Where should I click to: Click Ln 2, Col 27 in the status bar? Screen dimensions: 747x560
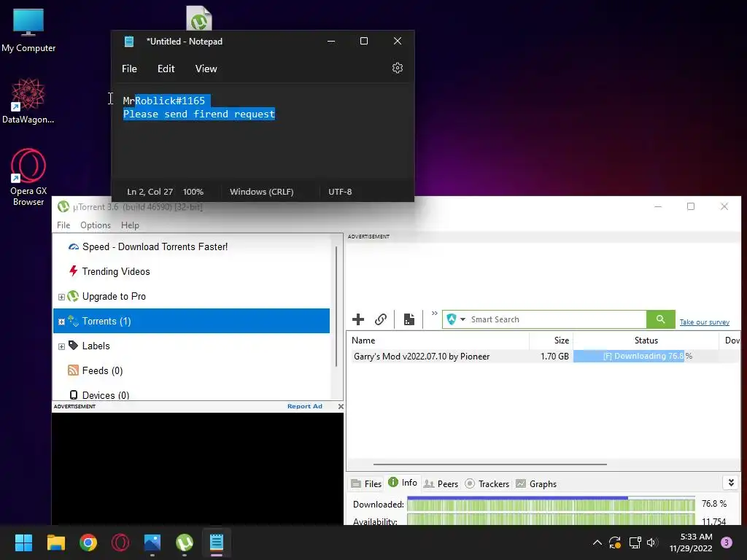(x=150, y=192)
